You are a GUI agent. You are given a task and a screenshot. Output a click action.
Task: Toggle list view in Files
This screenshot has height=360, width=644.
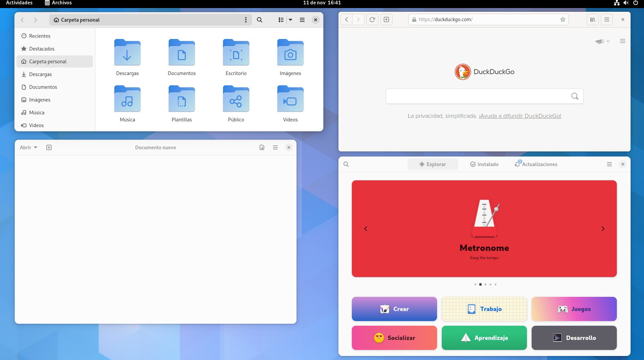(x=281, y=20)
